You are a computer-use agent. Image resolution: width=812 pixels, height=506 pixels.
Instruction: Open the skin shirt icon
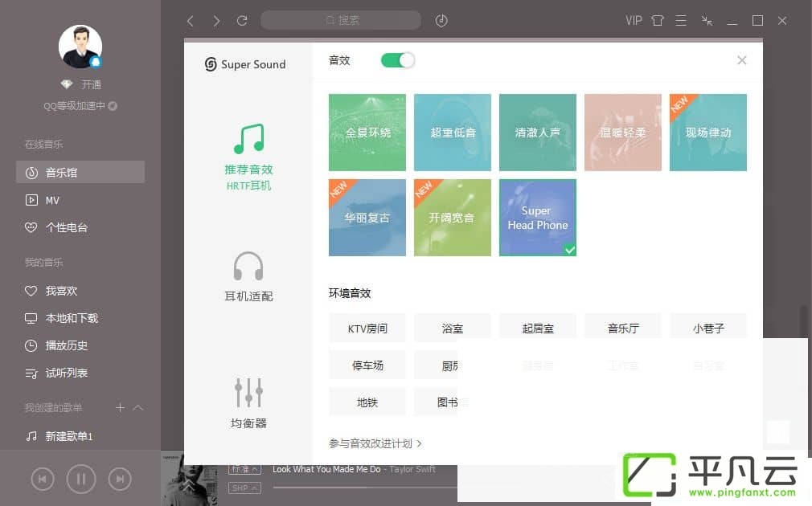(x=657, y=21)
